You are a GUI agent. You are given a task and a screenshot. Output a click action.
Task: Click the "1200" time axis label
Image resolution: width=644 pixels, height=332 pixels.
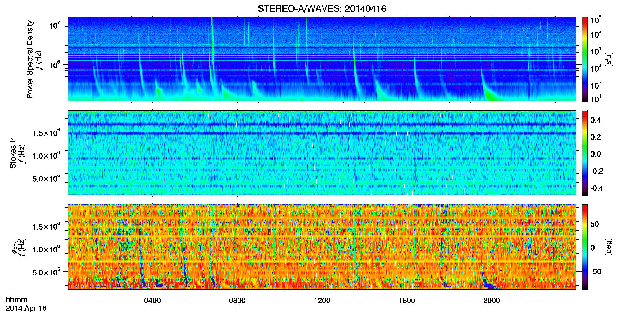pyautogui.click(x=322, y=301)
